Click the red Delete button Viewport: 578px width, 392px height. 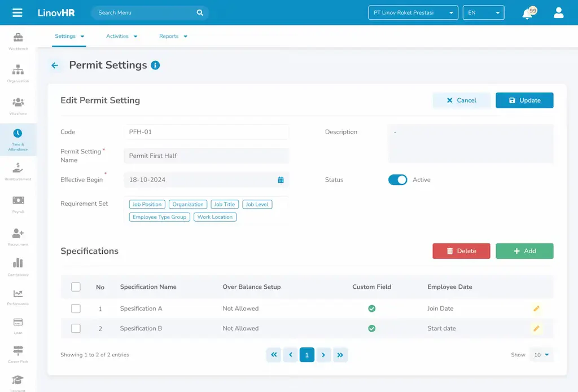(461, 251)
